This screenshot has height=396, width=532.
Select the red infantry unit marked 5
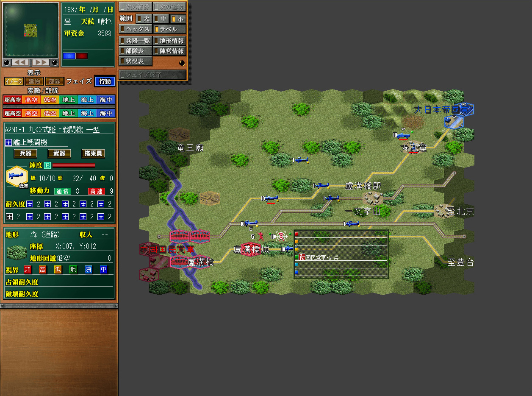[260, 236]
